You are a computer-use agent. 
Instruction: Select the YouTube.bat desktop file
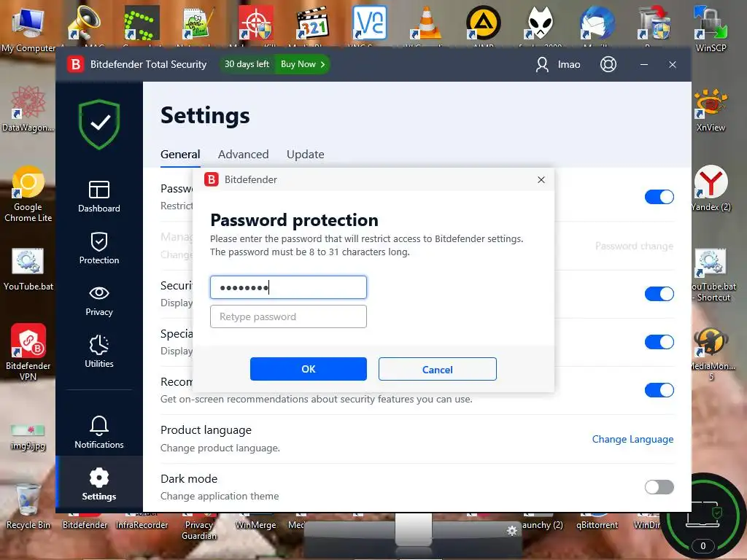click(28, 269)
